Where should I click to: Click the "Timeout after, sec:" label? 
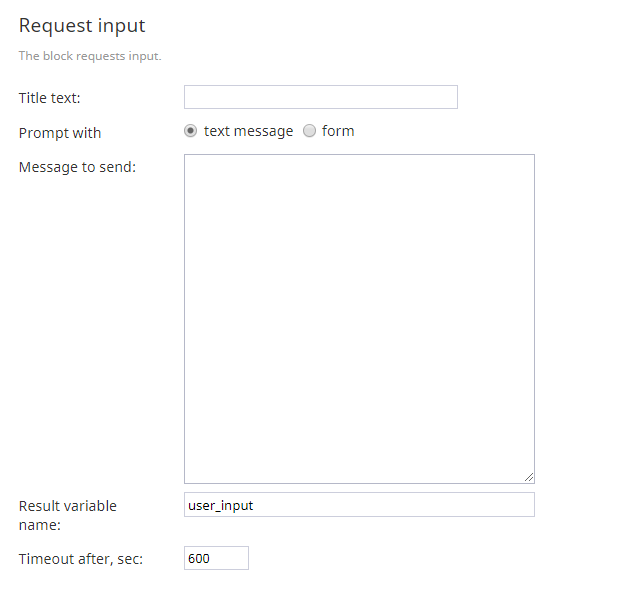coord(81,559)
